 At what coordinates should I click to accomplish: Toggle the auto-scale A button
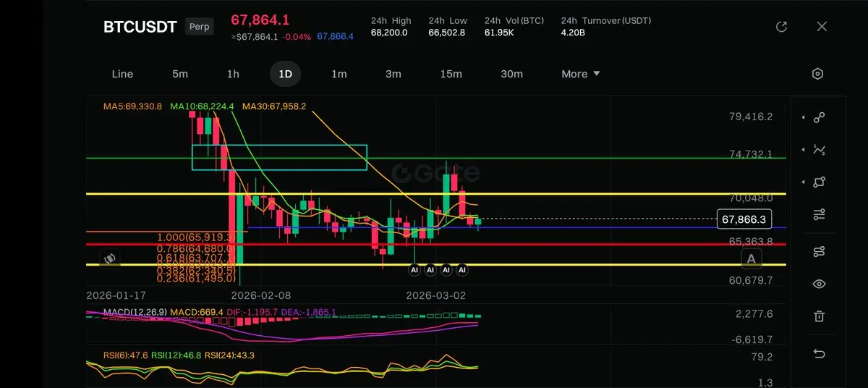(752, 258)
